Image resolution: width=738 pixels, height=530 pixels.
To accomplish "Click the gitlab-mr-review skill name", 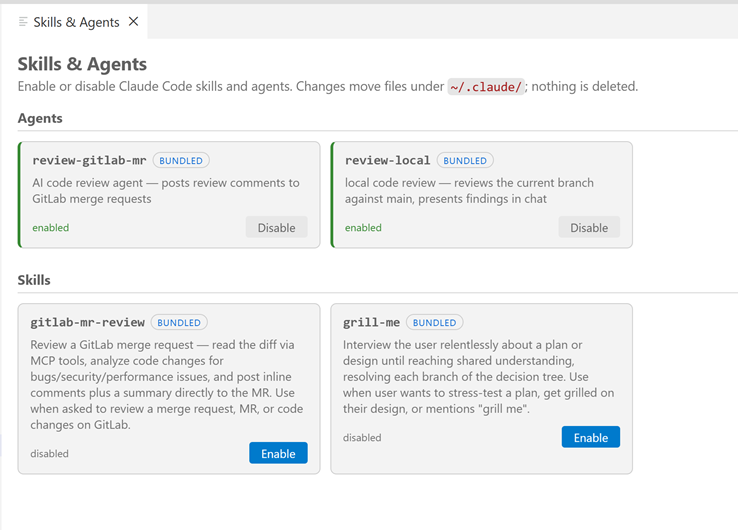I will [88, 322].
